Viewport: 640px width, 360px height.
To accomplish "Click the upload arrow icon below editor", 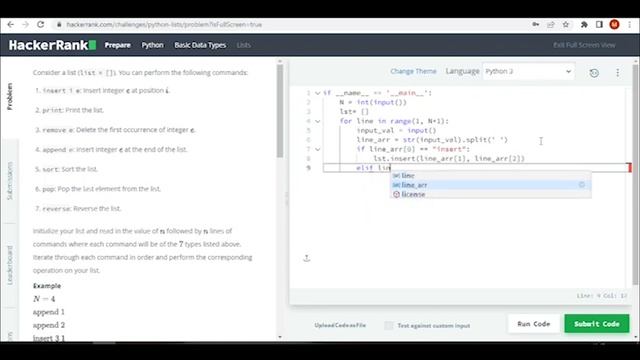I will 307,258.
